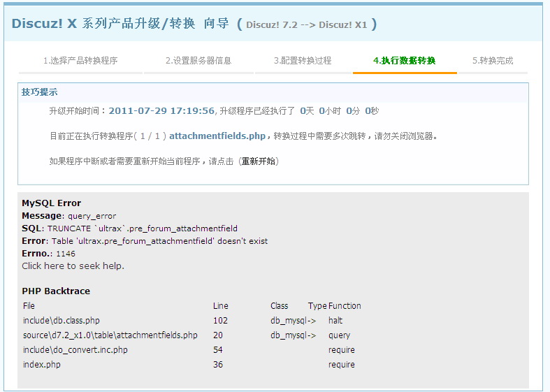Click the 0天 elapsed days value
550x392 pixels.
point(307,111)
